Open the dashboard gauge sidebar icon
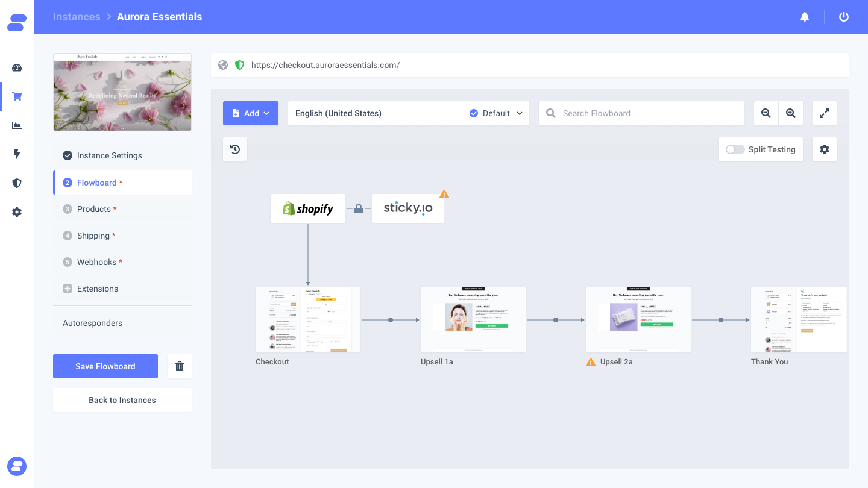The height and width of the screenshot is (488, 868). coord(17,67)
